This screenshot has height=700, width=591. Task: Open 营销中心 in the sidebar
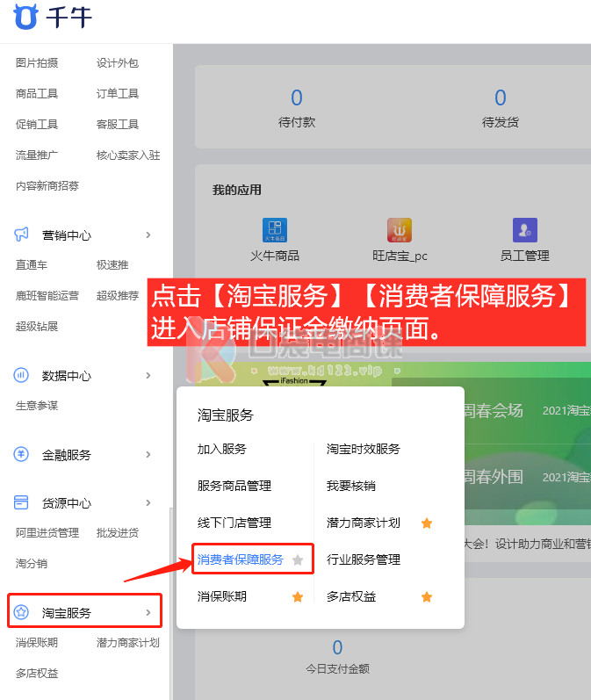point(67,235)
